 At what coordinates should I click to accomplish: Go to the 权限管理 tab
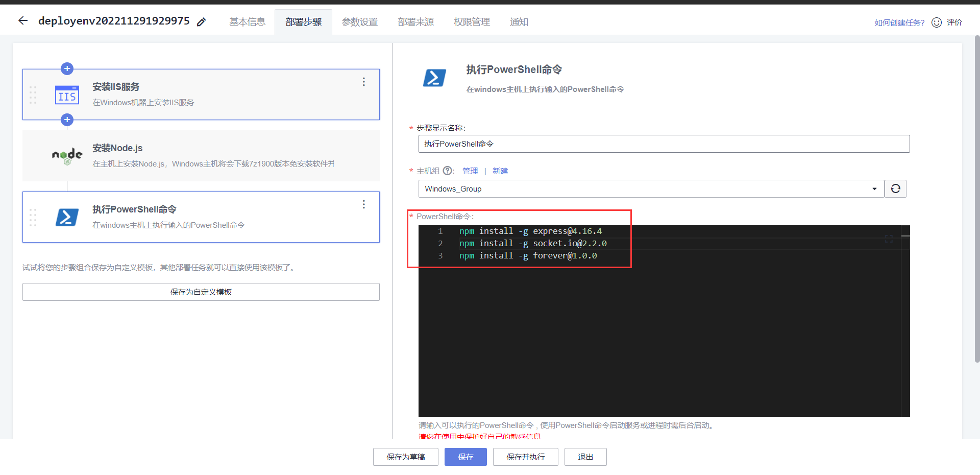click(x=472, y=22)
